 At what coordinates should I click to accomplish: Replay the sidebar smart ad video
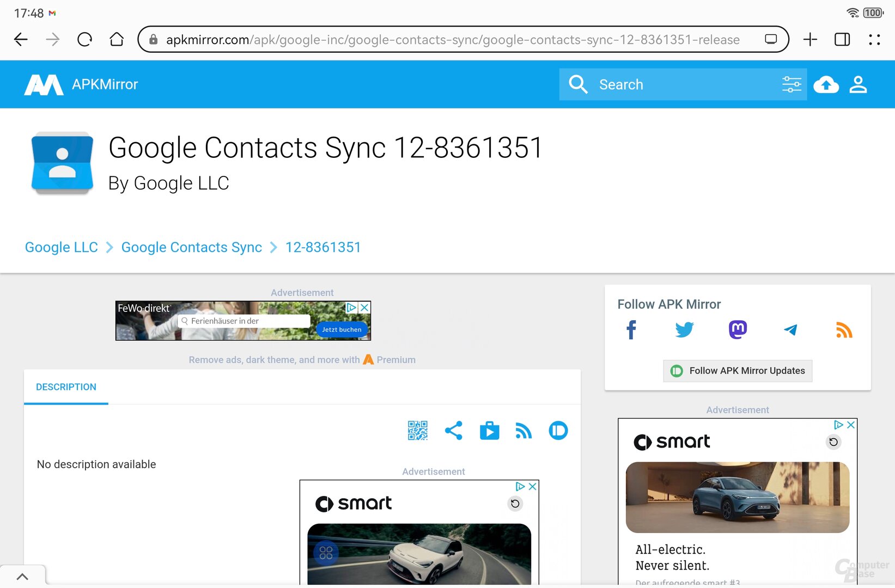833,442
